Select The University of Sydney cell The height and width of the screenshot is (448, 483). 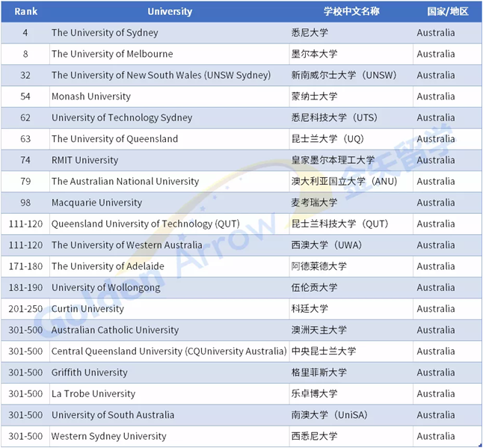105,33
